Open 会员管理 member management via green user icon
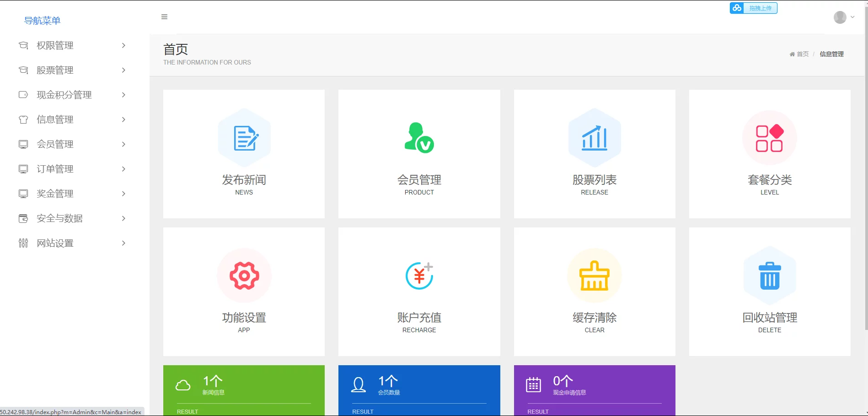 tap(418, 137)
